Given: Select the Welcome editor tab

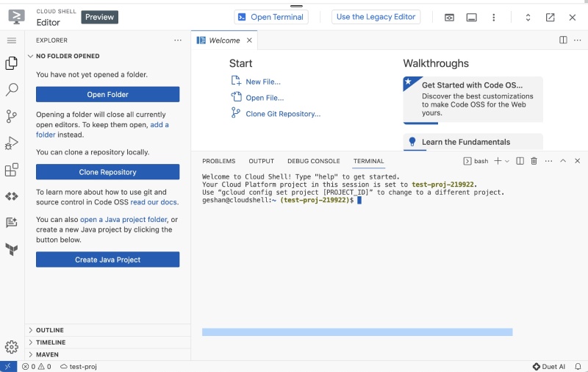Looking at the screenshot, I should [224, 40].
